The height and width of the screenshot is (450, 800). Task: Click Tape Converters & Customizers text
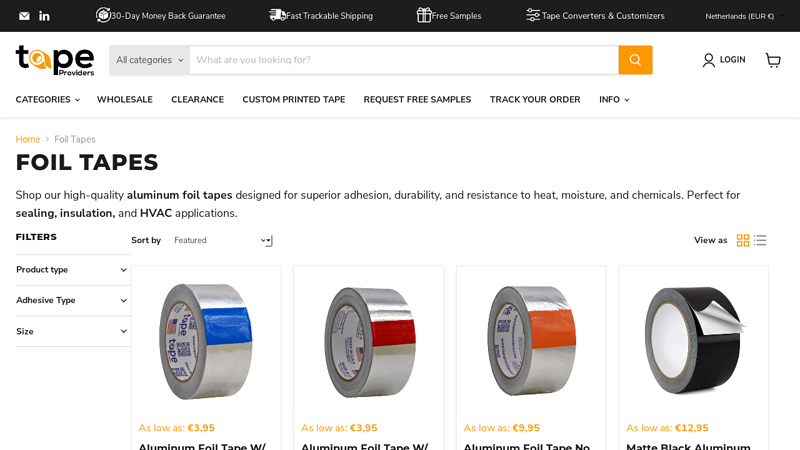point(603,16)
